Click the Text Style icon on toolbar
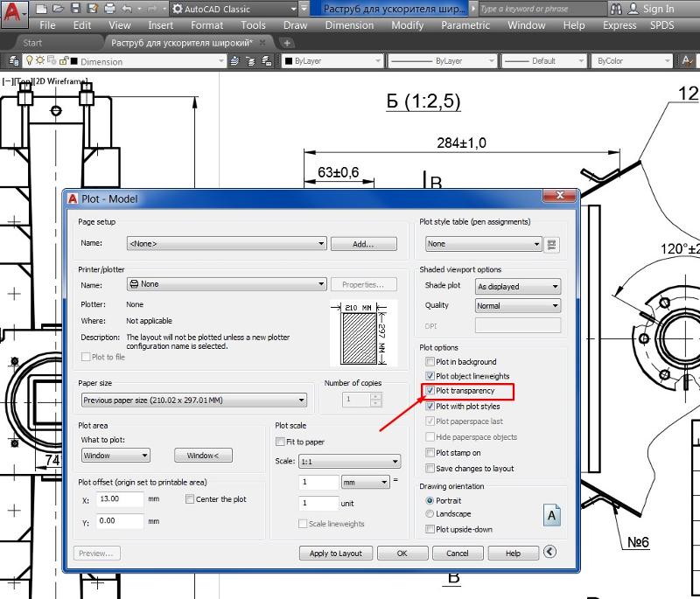The height and width of the screenshot is (599, 700). (x=687, y=61)
